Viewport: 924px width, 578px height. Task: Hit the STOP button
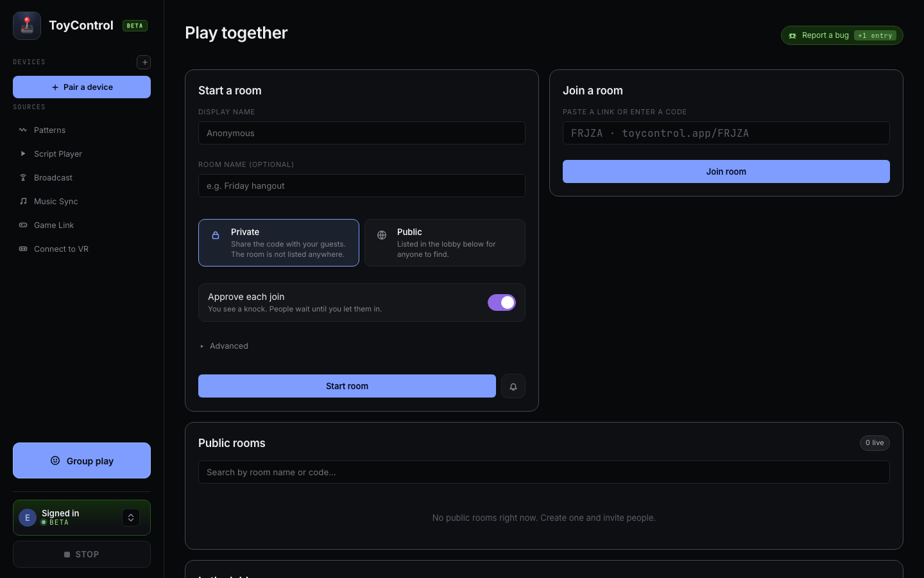81,554
